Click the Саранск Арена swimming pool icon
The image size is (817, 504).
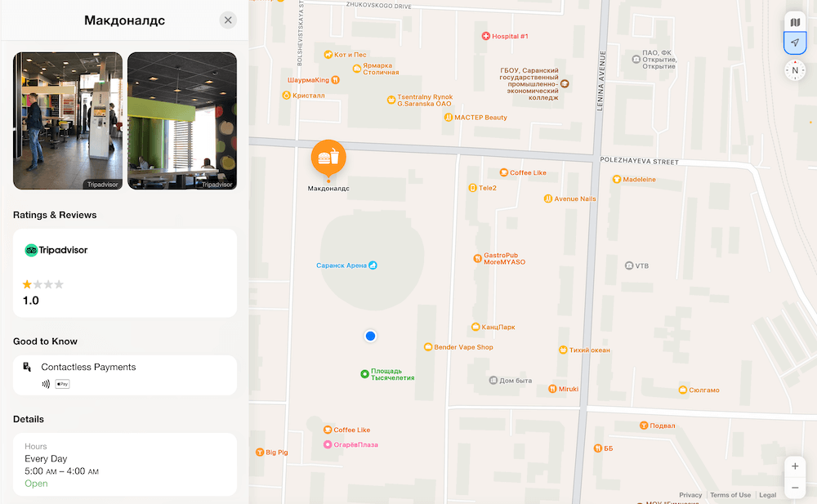(x=373, y=265)
